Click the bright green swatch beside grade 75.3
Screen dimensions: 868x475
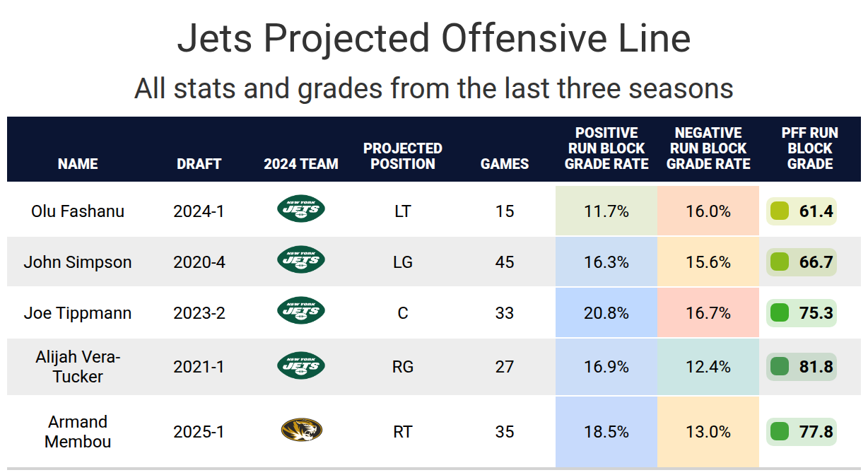tap(780, 312)
